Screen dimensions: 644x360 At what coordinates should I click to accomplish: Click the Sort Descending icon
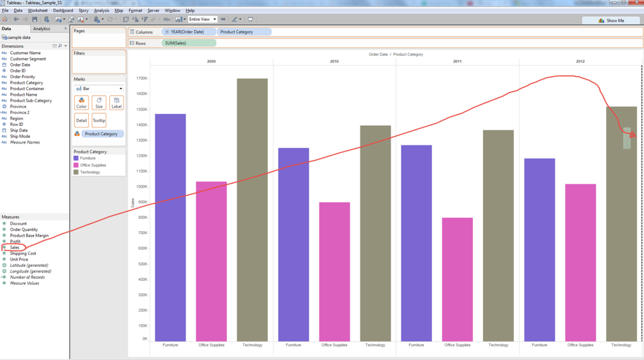click(145, 20)
